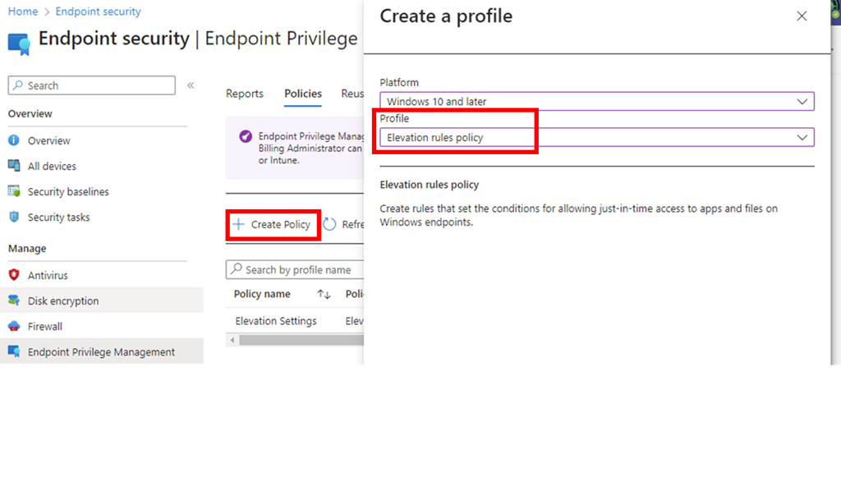Open the Platform dropdown
This screenshot has height=504, width=841.
596,102
